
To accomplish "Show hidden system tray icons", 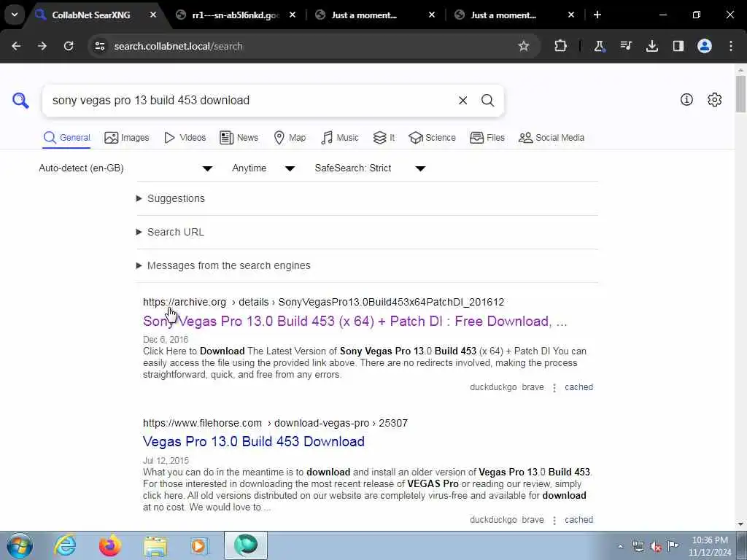I will tap(620, 547).
